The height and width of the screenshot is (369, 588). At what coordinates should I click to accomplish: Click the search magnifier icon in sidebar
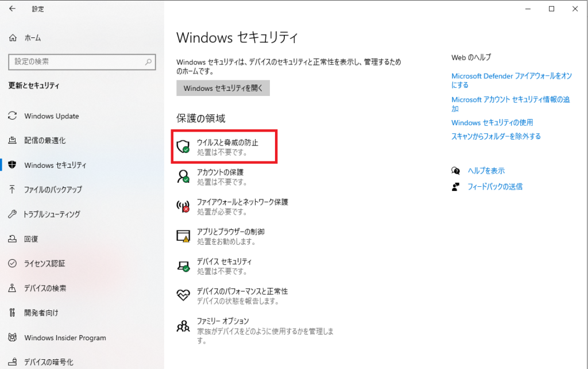tap(148, 61)
